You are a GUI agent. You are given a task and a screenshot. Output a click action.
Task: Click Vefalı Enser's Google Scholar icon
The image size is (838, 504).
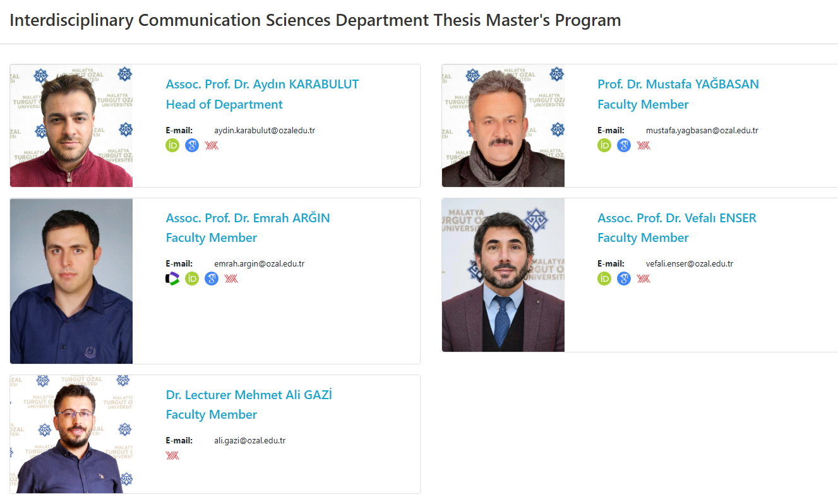click(x=624, y=279)
